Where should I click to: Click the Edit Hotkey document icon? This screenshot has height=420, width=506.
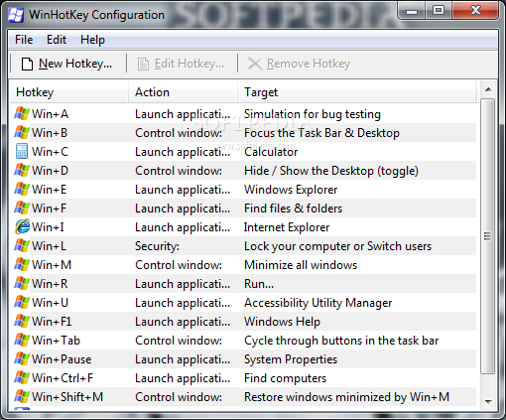point(143,64)
